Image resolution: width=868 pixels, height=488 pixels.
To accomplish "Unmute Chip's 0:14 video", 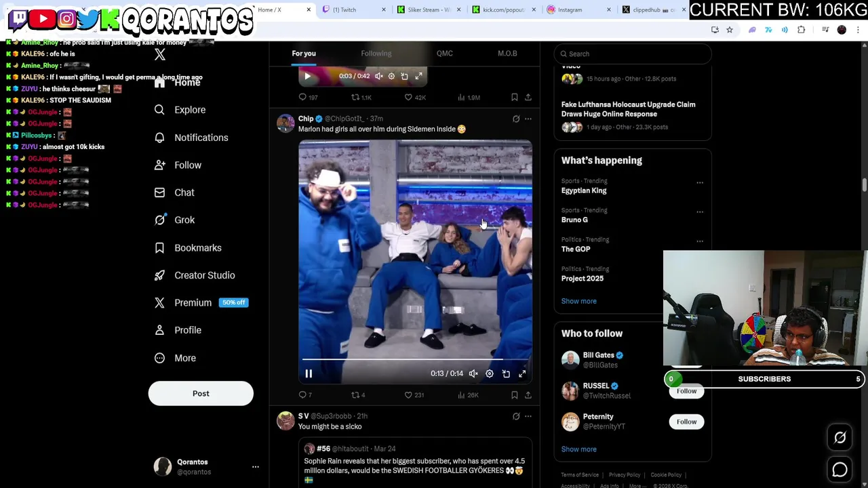I will tap(473, 373).
